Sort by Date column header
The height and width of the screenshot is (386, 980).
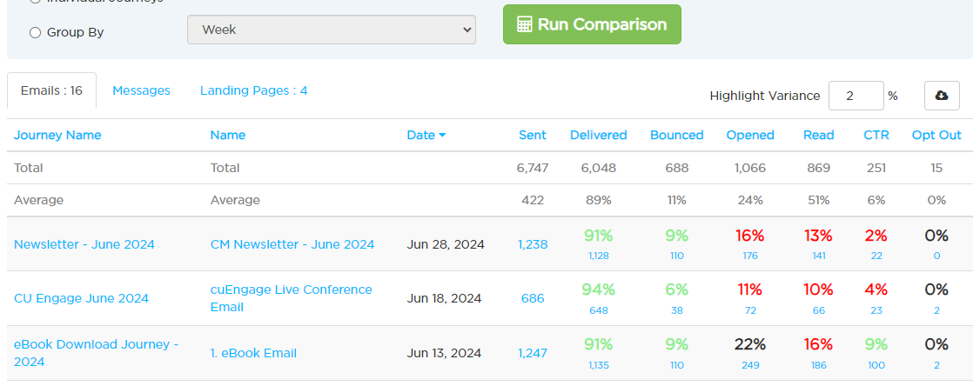coord(426,135)
